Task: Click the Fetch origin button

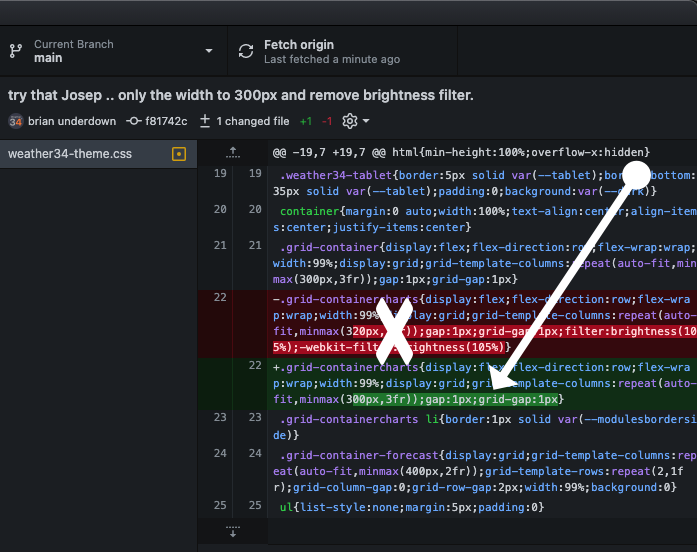Action: tap(342, 51)
